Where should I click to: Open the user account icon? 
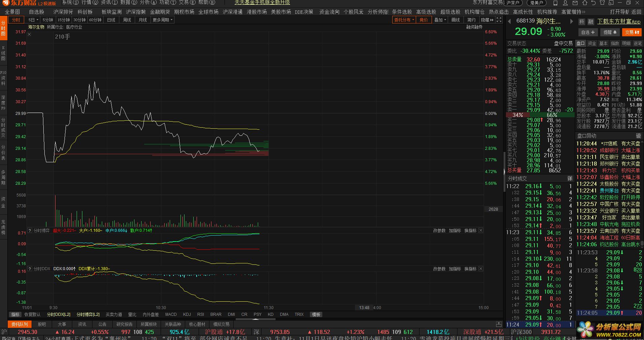click(x=565, y=3)
